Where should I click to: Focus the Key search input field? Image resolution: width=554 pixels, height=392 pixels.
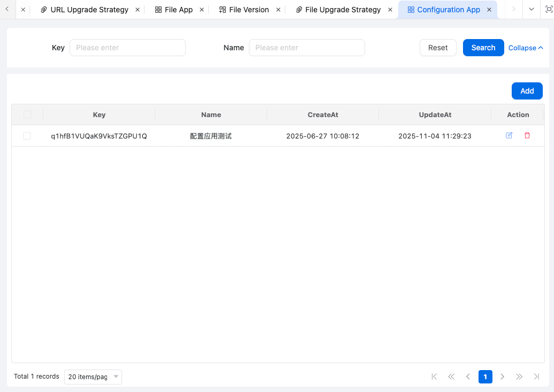tap(127, 48)
